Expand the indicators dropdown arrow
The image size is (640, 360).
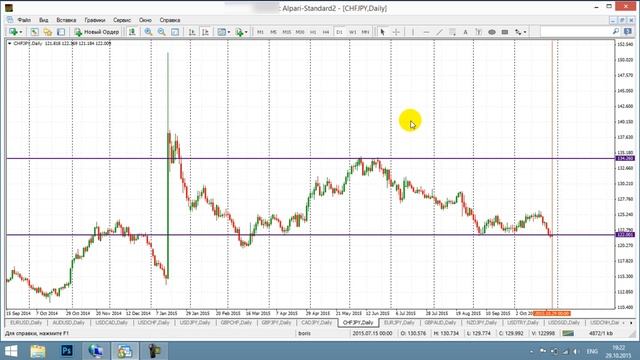click(x=246, y=32)
